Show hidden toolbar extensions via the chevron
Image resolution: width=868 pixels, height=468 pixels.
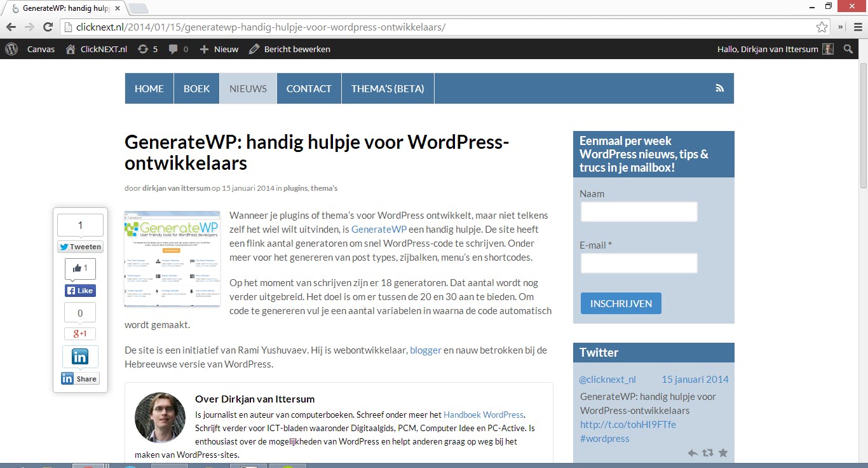(841, 27)
